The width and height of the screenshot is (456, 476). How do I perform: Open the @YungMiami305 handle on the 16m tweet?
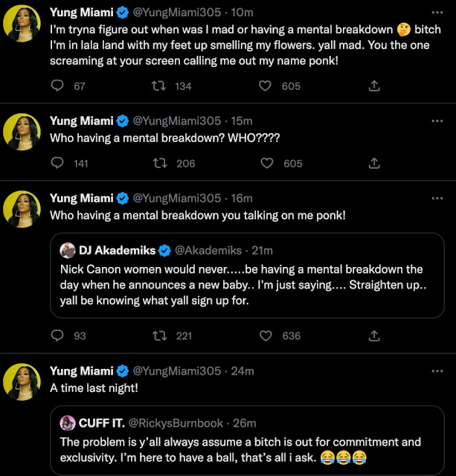pyautogui.click(x=176, y=198)
